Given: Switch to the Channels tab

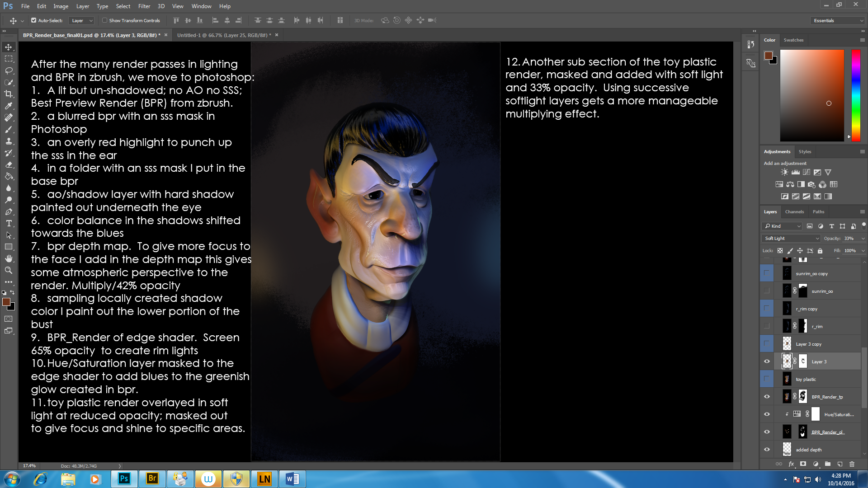Looking at the screenshot, I should (794, 211).
